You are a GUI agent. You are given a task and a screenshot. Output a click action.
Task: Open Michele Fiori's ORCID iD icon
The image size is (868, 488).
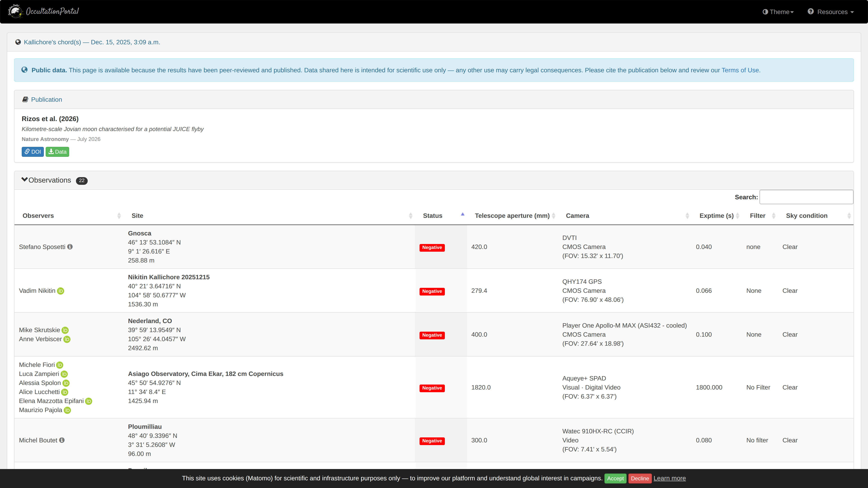60,365
